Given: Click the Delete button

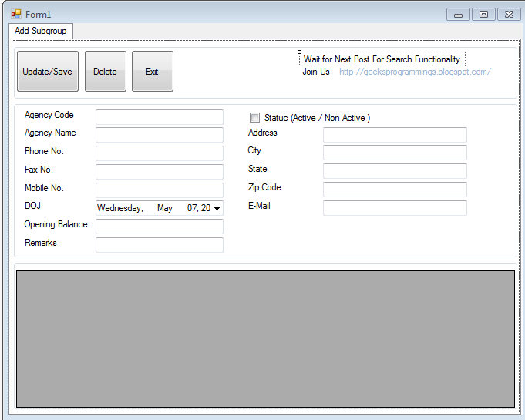Looking at the screenshot, I should point(106,71).
